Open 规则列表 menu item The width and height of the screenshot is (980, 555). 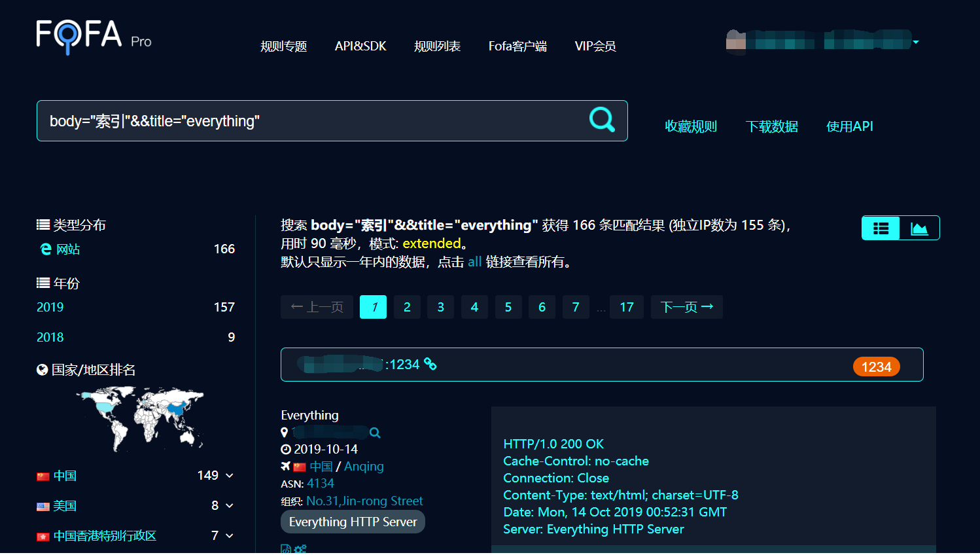(x=437, y=46)
